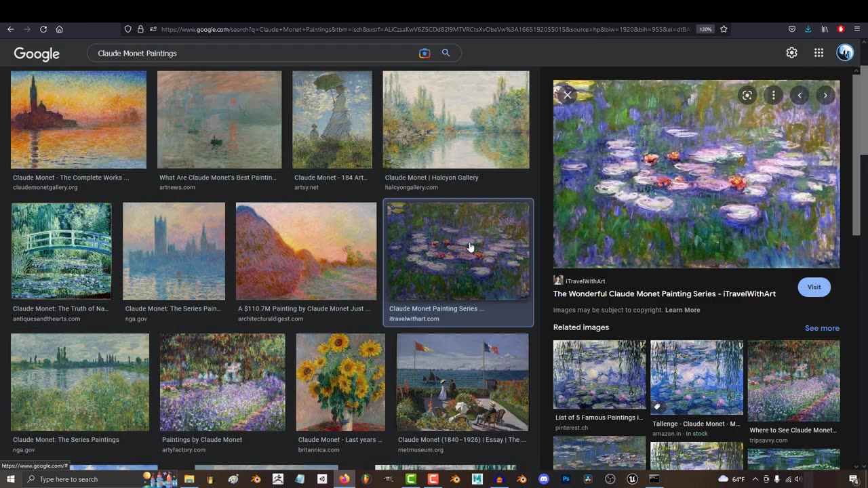Open Google quick settings gear
Image resolution: width=868 pixels, height=488 pixels.
coord(791,53)
